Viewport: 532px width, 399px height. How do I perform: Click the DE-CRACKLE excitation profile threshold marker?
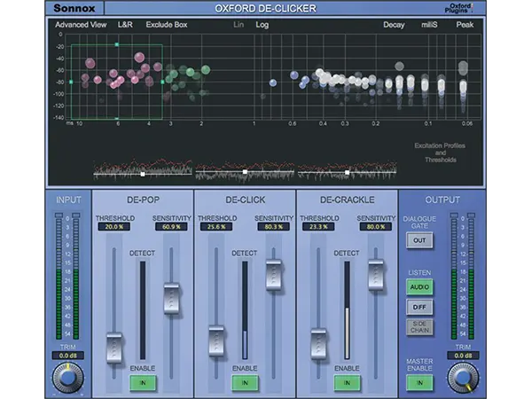point(347,173)
